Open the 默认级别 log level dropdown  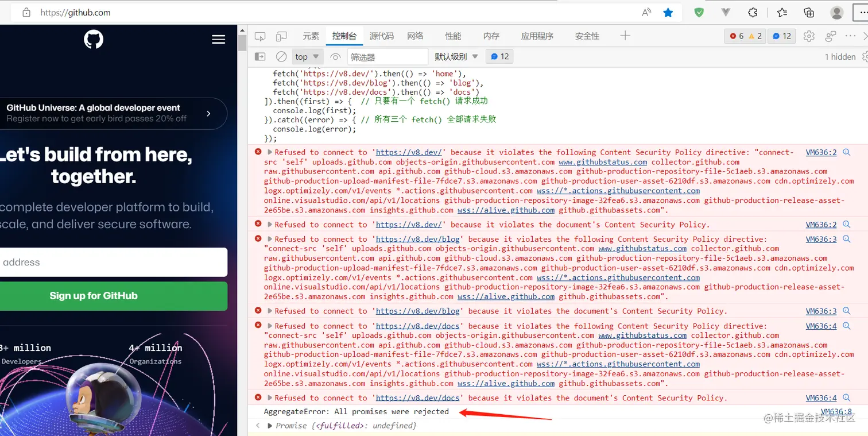pos(456,57)
